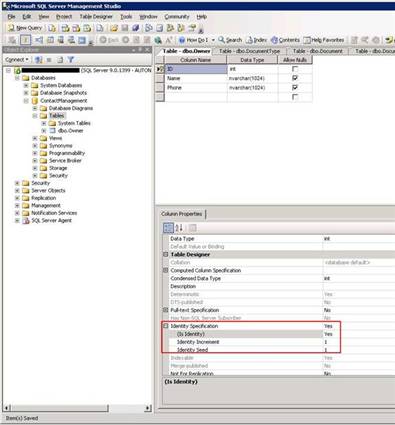Select the Column Properties tab
The image size is (395, 425).
pos(182,214)
